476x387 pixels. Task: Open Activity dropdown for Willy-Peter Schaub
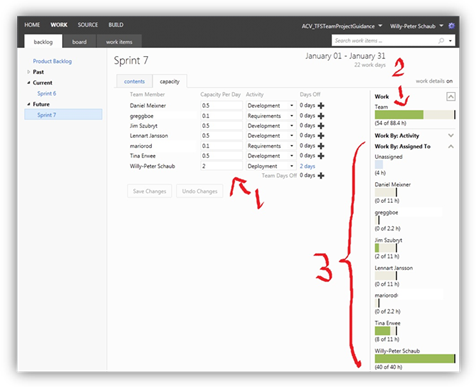click(292, 166)
